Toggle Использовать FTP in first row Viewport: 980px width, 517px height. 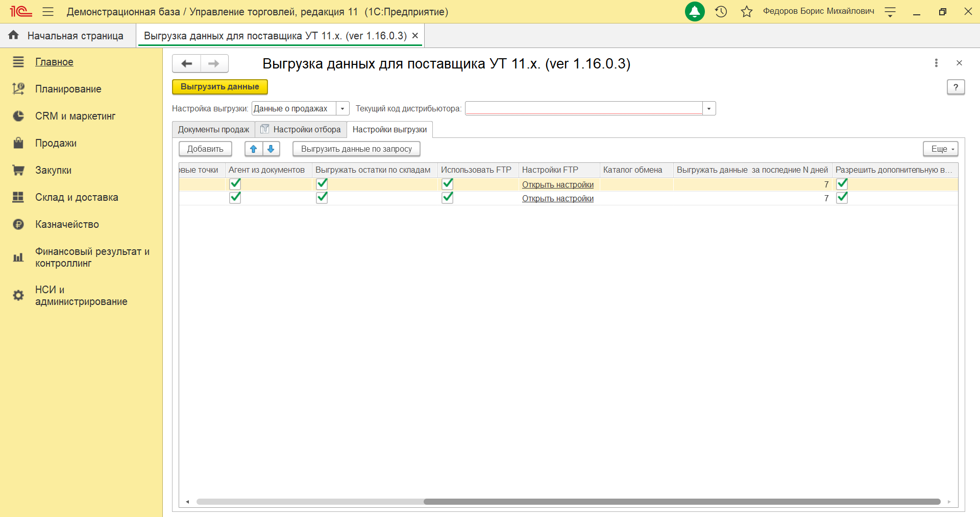(x=448, y=184)
